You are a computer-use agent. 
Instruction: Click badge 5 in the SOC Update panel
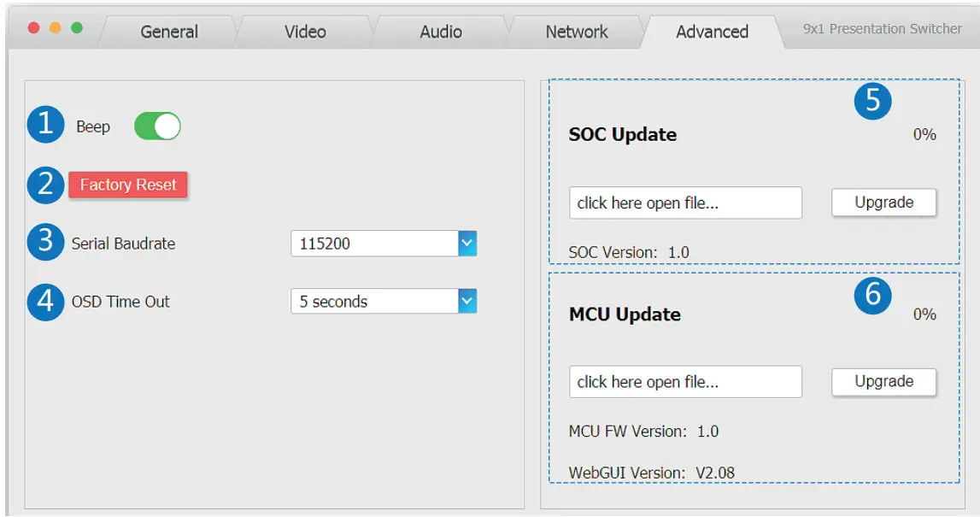pos(872,100)
